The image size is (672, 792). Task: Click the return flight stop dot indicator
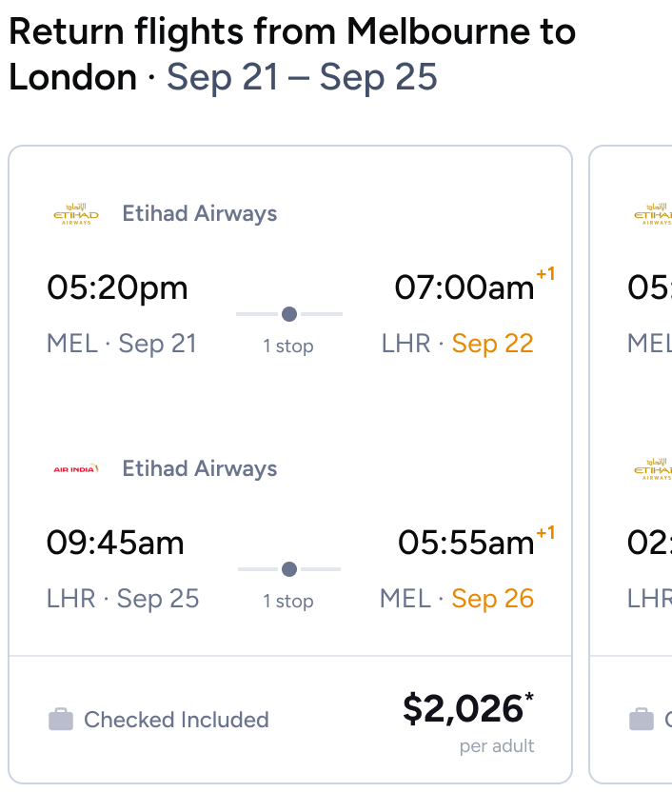pyautogui.click(x=289, y=569)
